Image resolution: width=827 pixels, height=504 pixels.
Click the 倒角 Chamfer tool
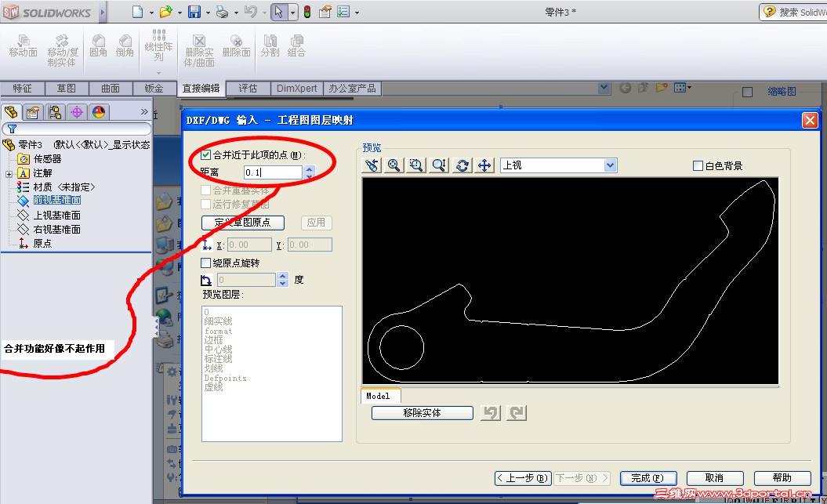pyautogui.click(x=125, y=46)
